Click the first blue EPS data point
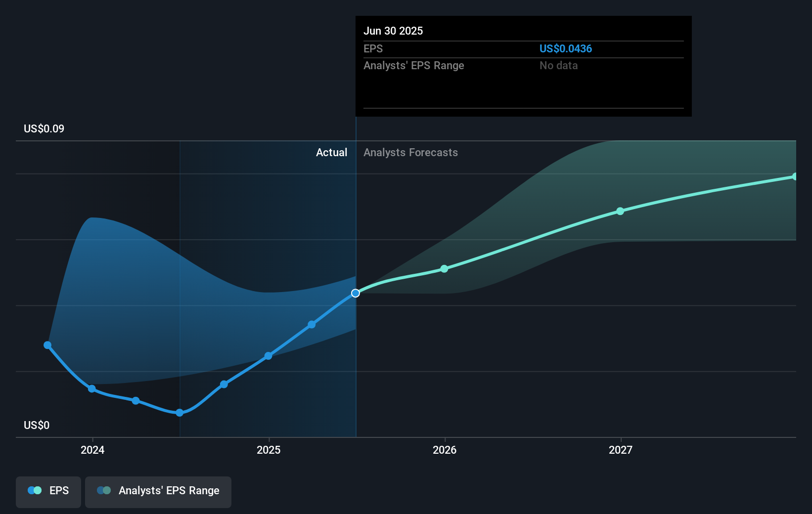 pos(47,344)
